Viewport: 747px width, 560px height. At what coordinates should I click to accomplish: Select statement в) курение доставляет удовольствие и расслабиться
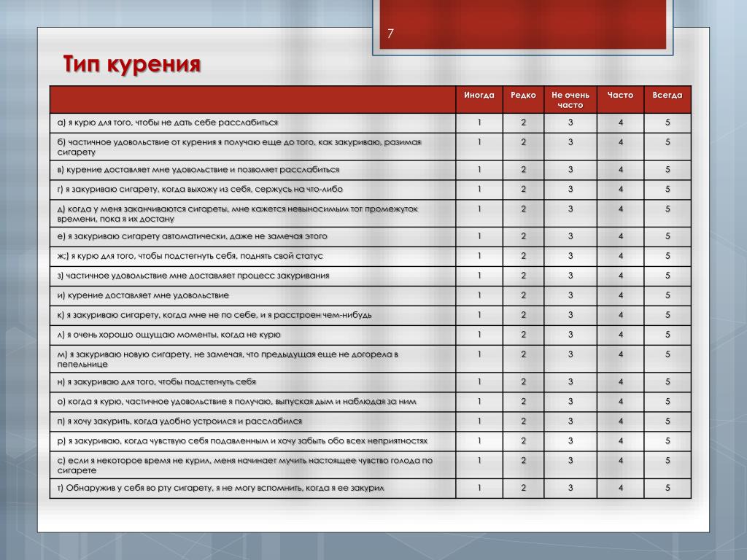(x=198, y=169)
